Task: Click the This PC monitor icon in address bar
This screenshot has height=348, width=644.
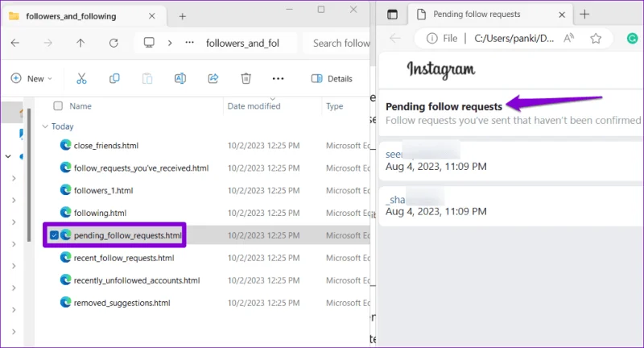Action: click(149, 43)
